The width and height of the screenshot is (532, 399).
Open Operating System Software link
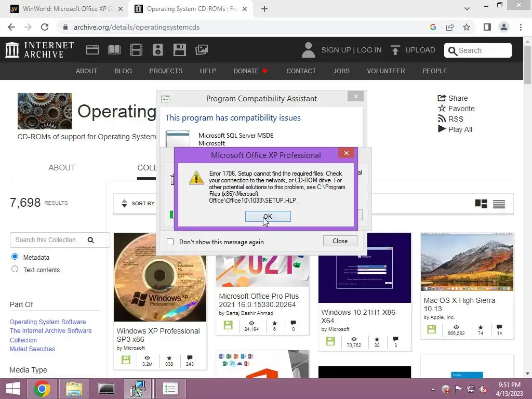48,322
